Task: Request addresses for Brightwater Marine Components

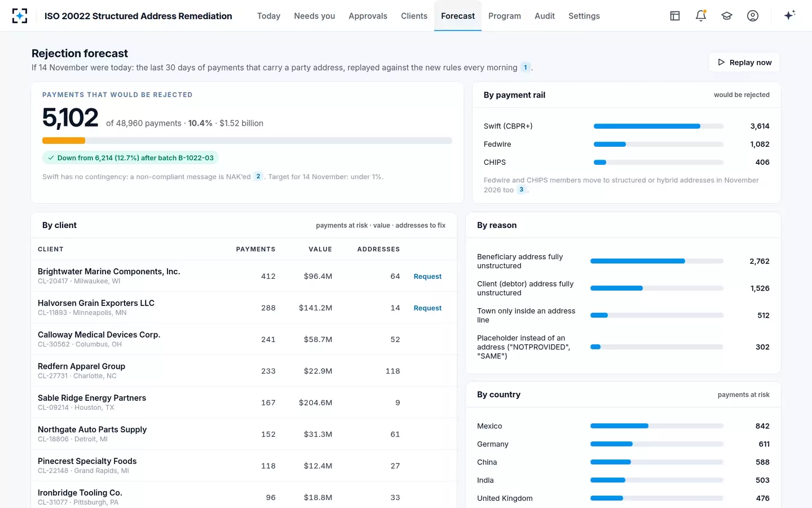Action: point(427,277)
